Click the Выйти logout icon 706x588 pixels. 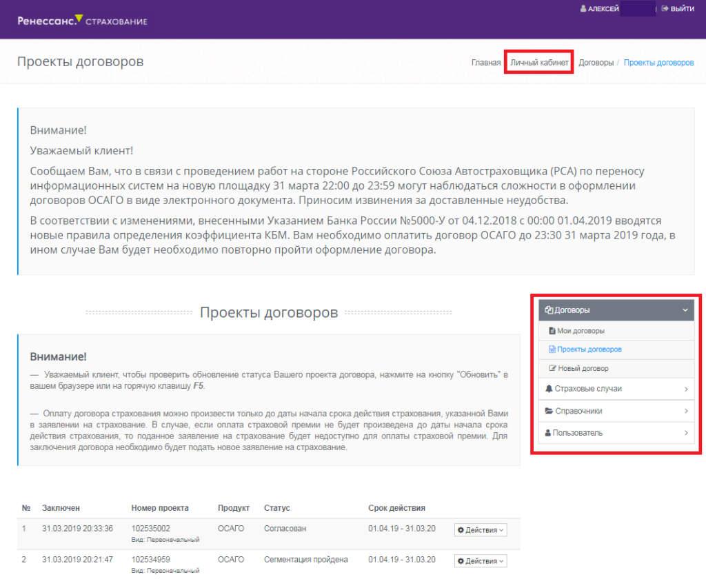665,9
